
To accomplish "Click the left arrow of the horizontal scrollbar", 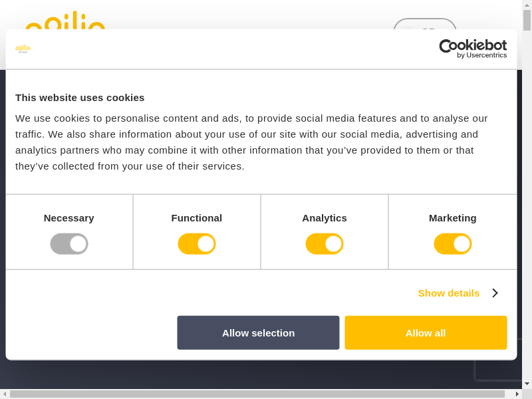I will pyautogui.click(x=5, y=394).
